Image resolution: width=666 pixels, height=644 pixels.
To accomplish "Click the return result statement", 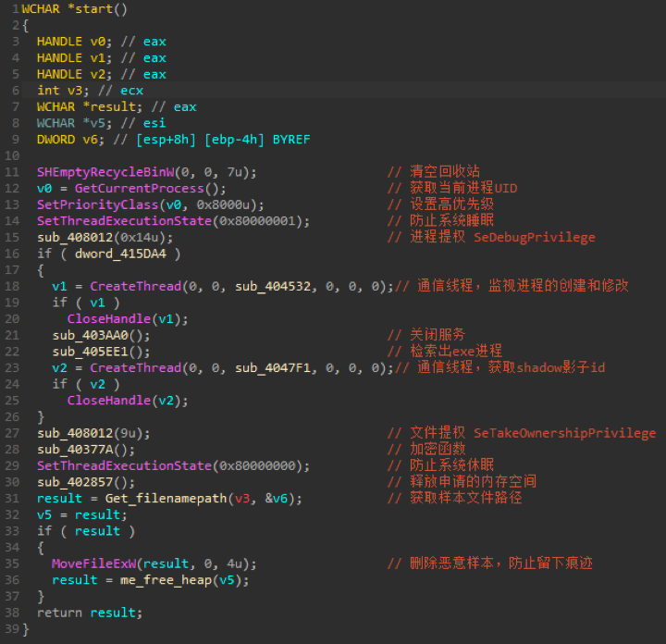I will point(90,613).
